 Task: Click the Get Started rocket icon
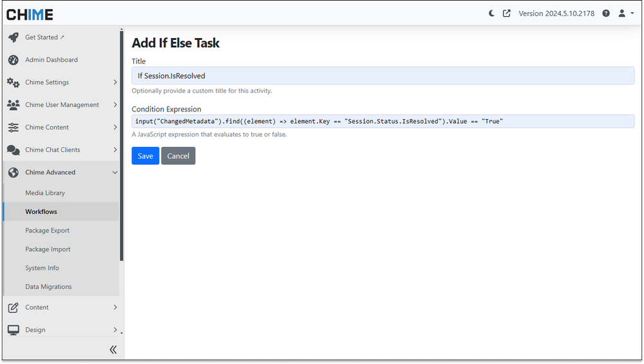pyautogui.click(x=14, y=37)
